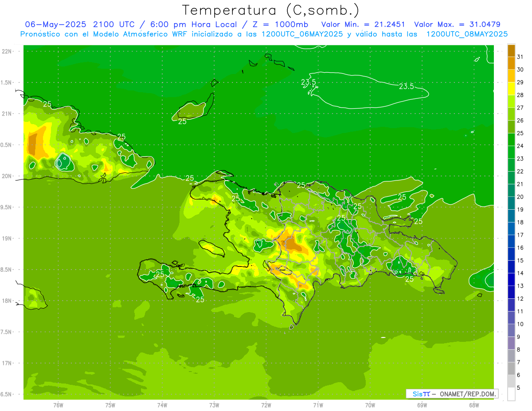Click the '68W' longitude axis label
Image resolution: width=532 pixels, height=411 pixels.
pos(474,405)
